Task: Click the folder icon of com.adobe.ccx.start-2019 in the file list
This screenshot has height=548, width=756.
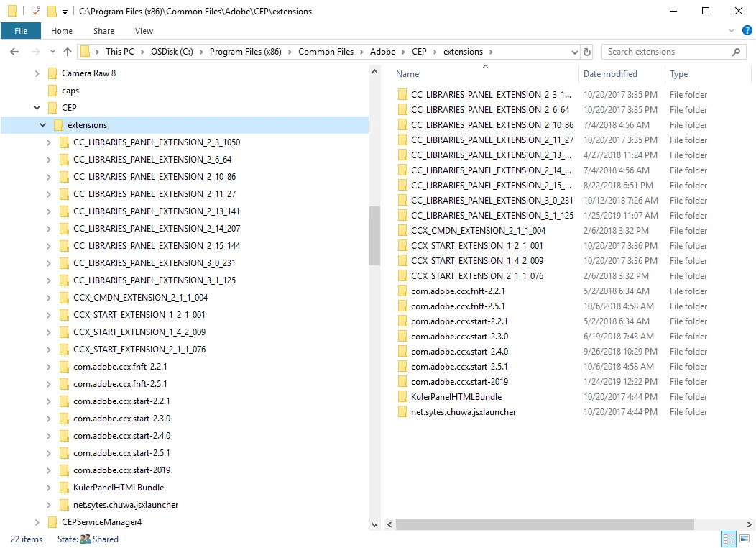Action: coord(402,382)
